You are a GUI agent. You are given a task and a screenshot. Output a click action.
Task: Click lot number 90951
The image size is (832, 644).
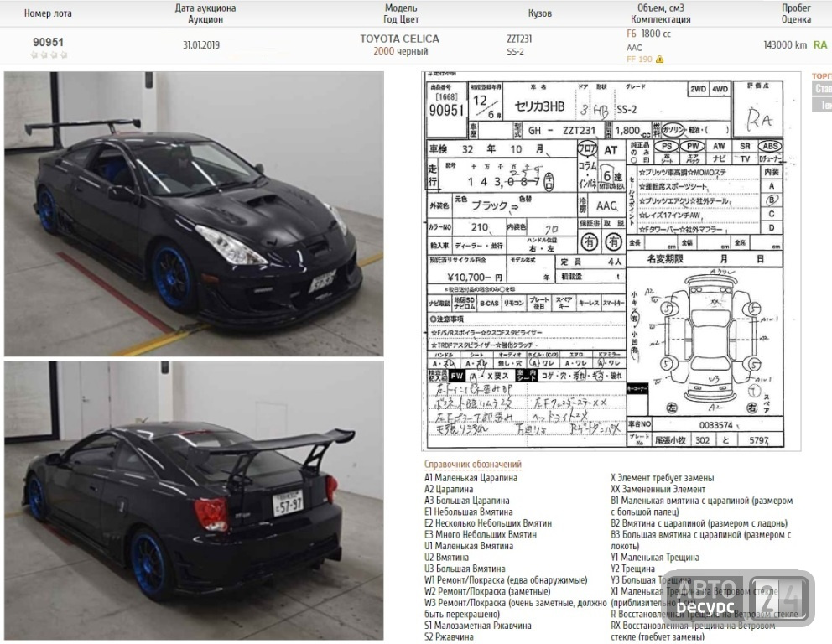(x=49, y=42)
